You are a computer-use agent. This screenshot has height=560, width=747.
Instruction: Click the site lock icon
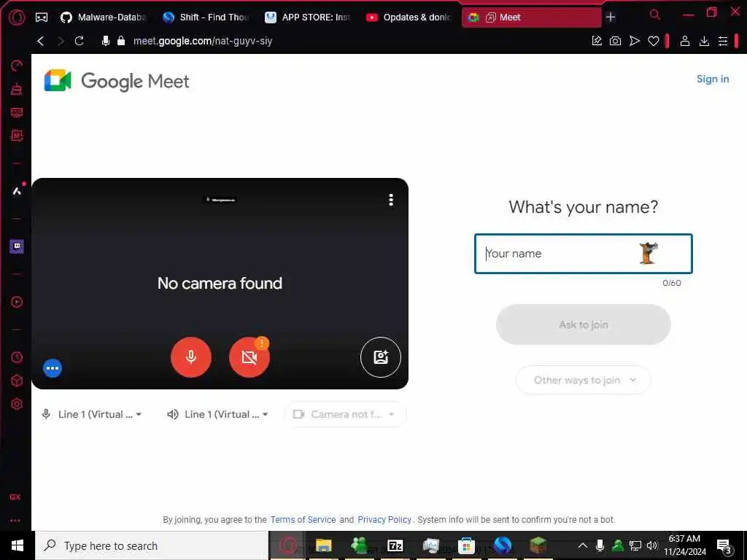point(121,41)
